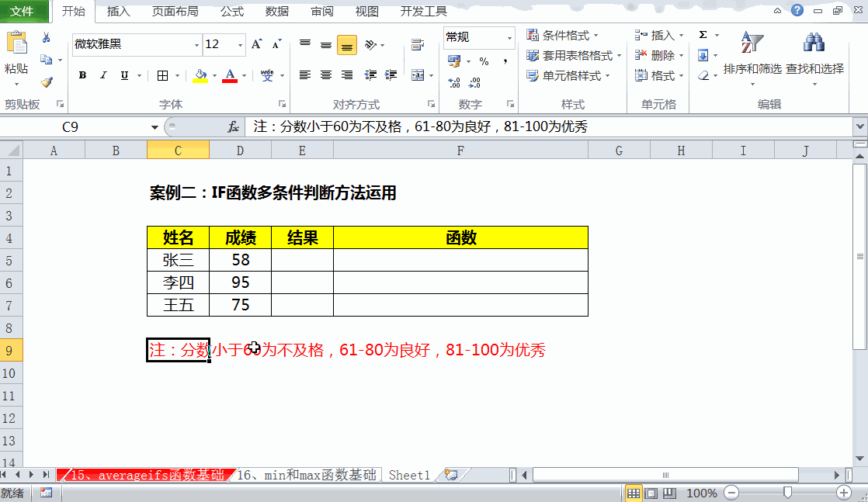868x502 pixels.
Task: Align text to top of cell
Action: 305,44
